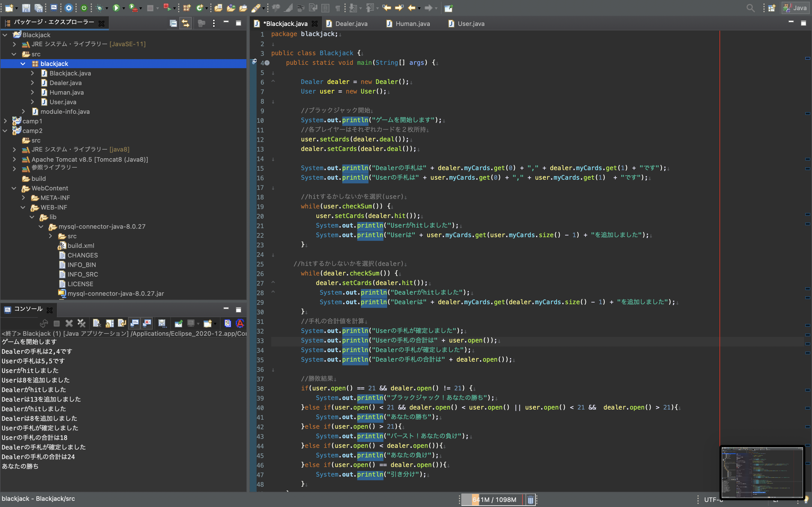812x507 pixels.
Task: Click the green Run button in toolbar
Action: point(116,8)
